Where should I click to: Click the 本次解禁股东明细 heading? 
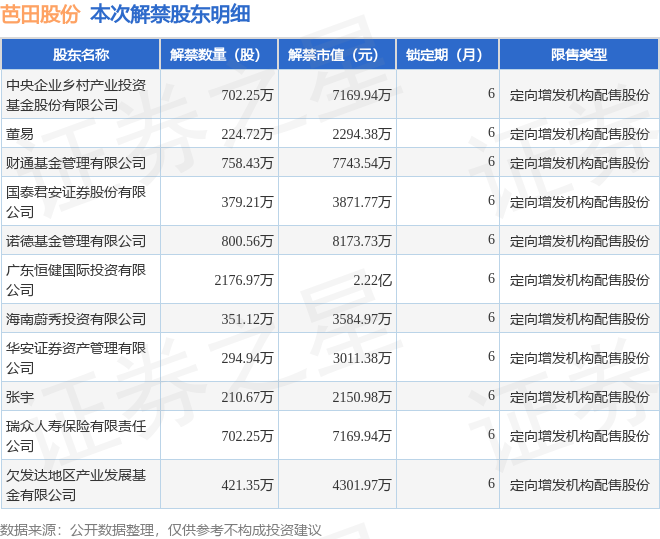(x=170, y=15)
